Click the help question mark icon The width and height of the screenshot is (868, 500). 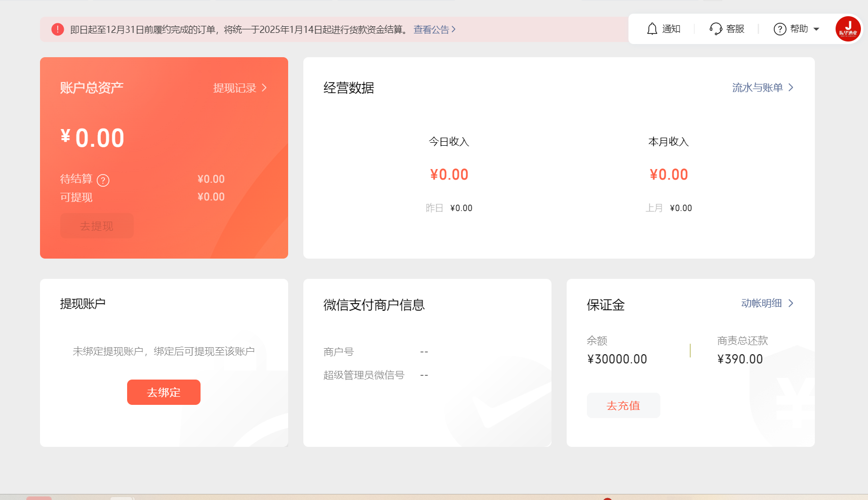click(x=780, y=29)
